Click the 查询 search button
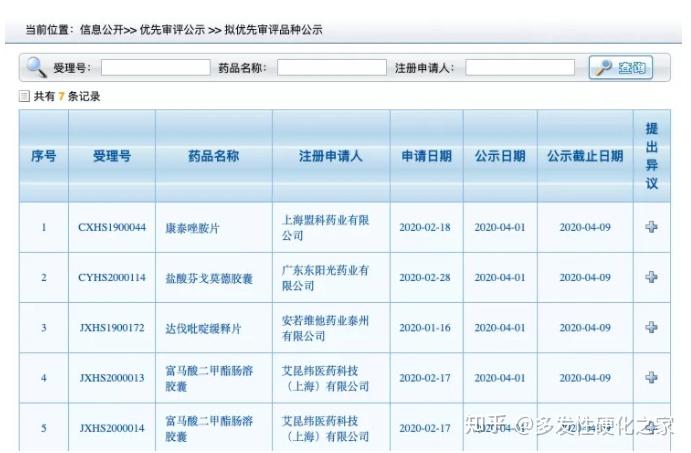The image size is (691, 453). coord(620,67)
